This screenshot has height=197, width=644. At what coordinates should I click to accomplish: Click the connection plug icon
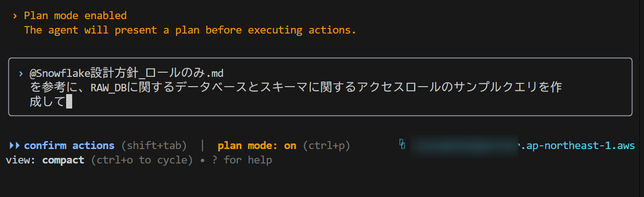[x=402, y=144]
